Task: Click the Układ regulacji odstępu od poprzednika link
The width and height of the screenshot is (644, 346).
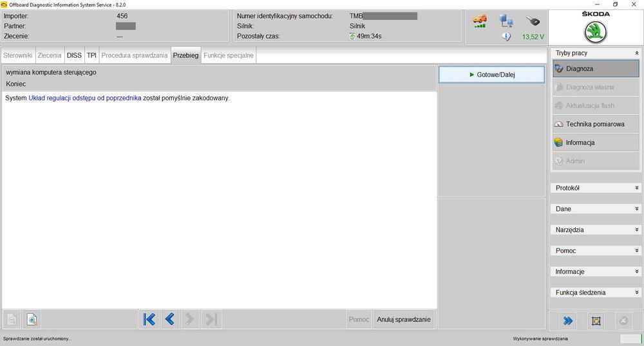Action: 84,98
